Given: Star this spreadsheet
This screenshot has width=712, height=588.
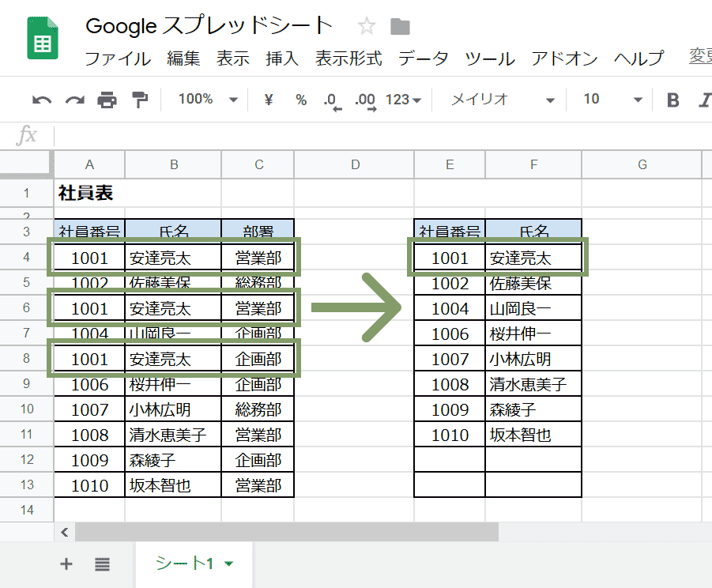Looking at the screenshot, I should pos(365,25).
